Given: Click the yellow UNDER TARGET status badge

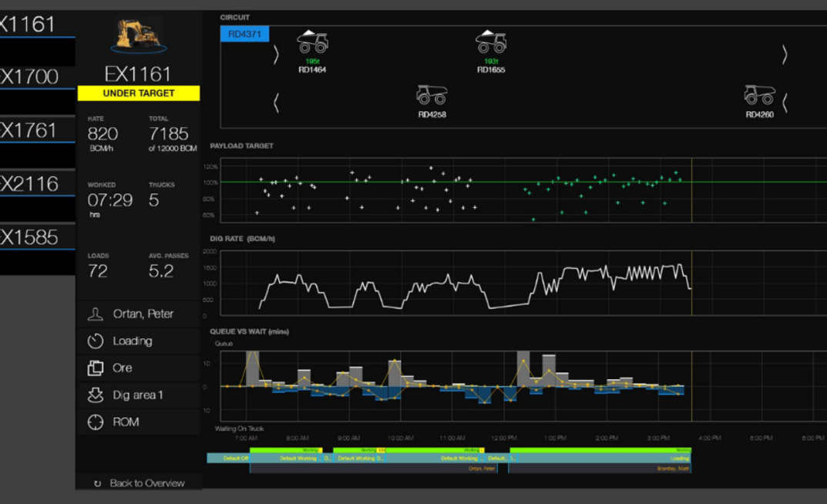Looking at the screenshot, I should click(x=139, y=93).
